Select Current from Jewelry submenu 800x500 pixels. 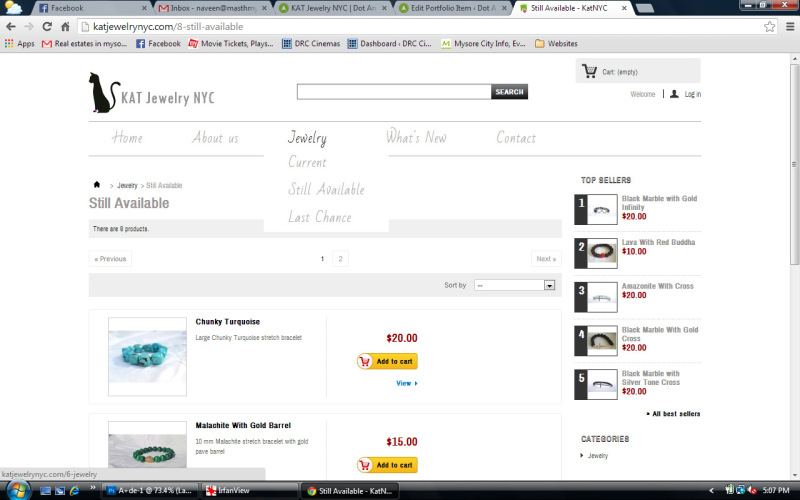[307, 162]
